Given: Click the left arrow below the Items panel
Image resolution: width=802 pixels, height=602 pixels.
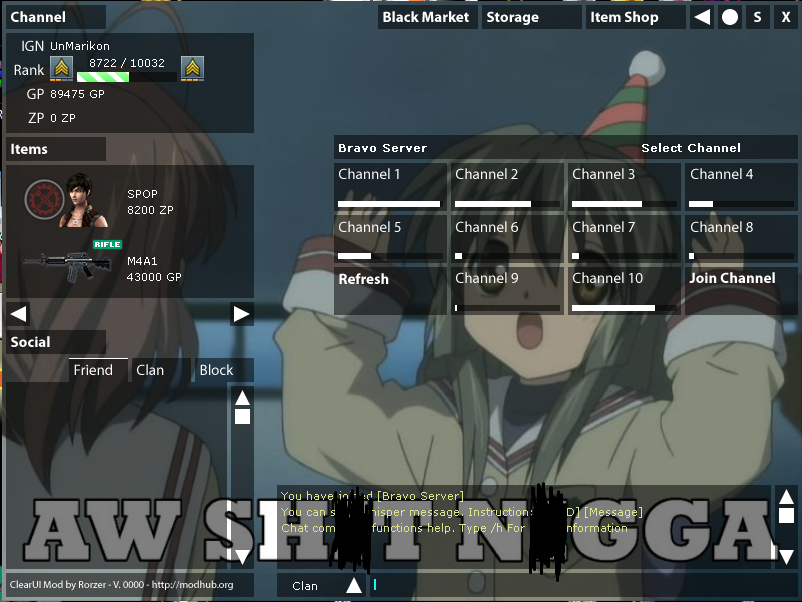Looking at the screenshot, I should [17, 313].
